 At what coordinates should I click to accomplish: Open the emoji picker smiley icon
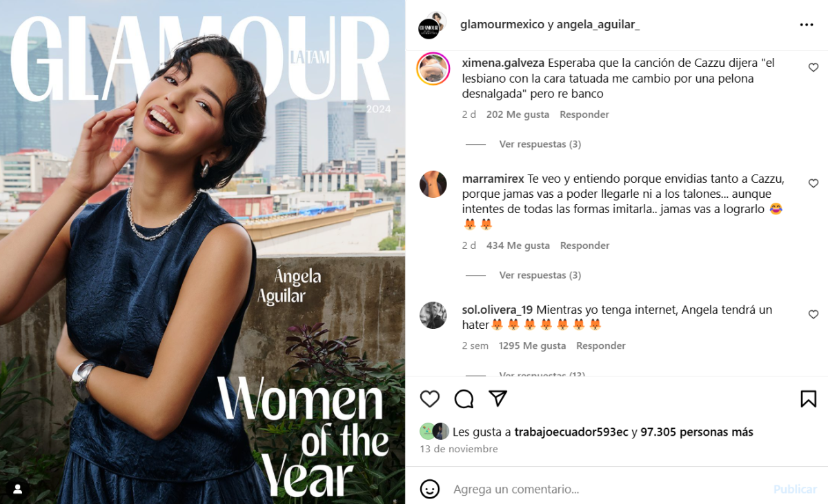point(430,489)
